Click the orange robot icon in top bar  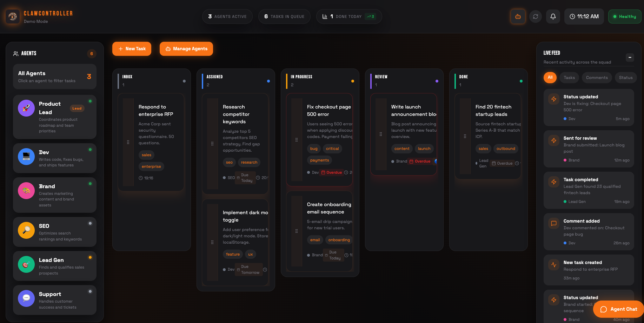pos(518,16)
